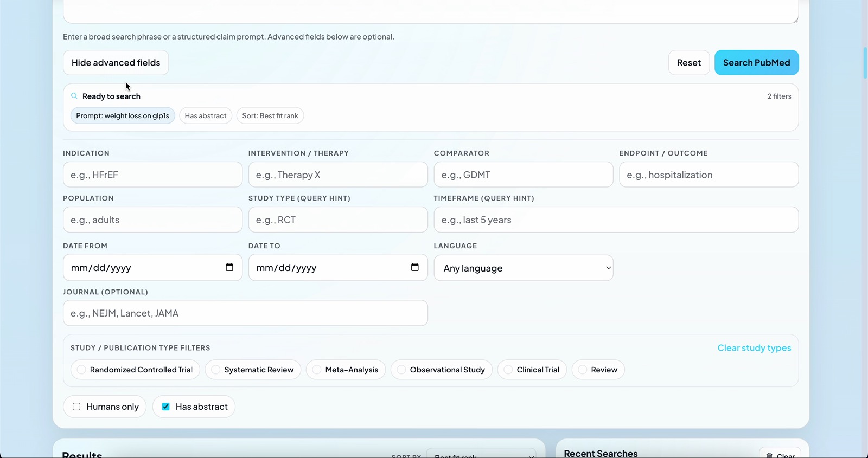Select the Clinical Trial filter
This screenshot has height=458, width=868.
pyautogui.click(x=532, y=370)
